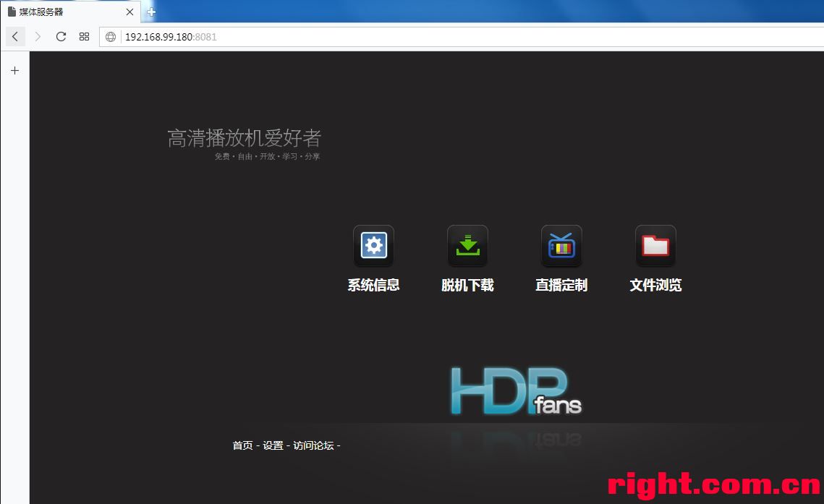Open the 设置 footer link
Viewport: 824px width, 504px height.
[273, 445]
